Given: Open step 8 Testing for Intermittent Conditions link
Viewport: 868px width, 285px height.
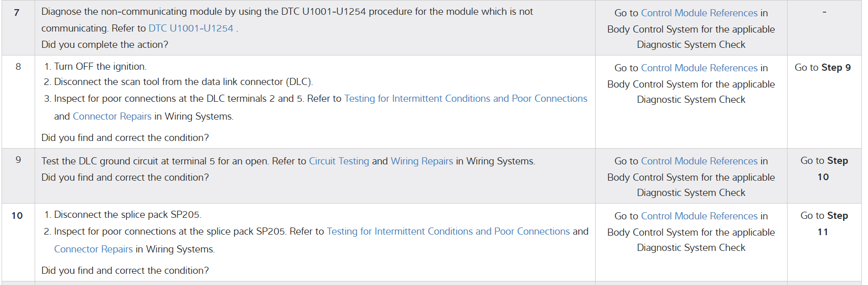Looking at the screenshot, I should (465, 99).
